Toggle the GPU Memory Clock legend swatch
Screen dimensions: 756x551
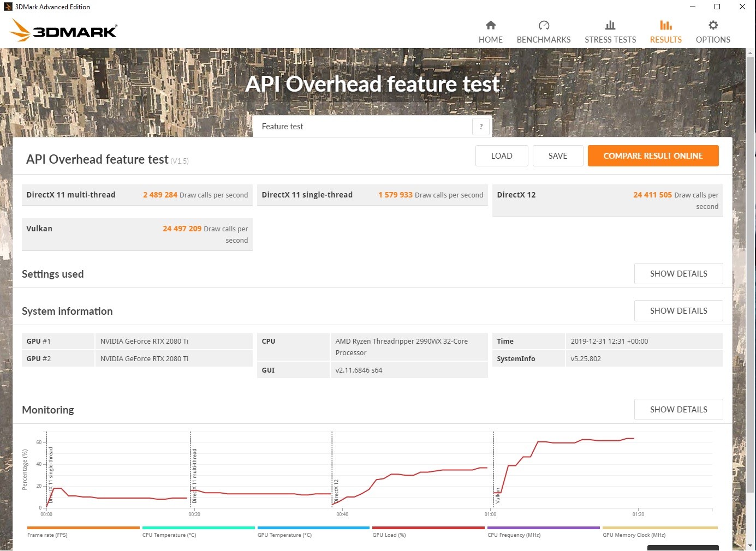660,528
